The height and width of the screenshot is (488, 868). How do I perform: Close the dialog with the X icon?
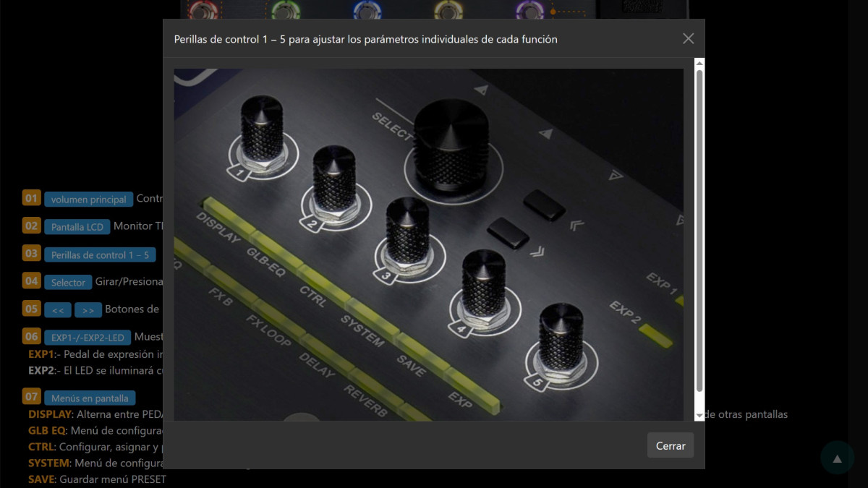click(x=688, y=39)
